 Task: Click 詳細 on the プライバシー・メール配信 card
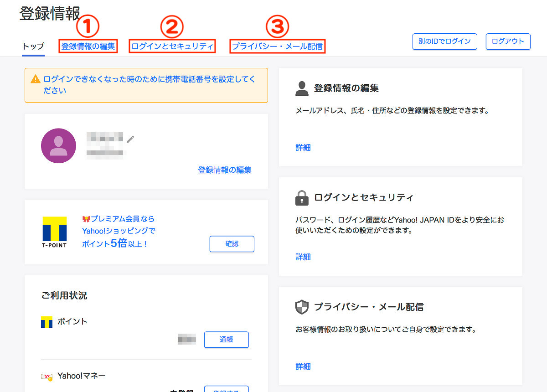[303, 366]
